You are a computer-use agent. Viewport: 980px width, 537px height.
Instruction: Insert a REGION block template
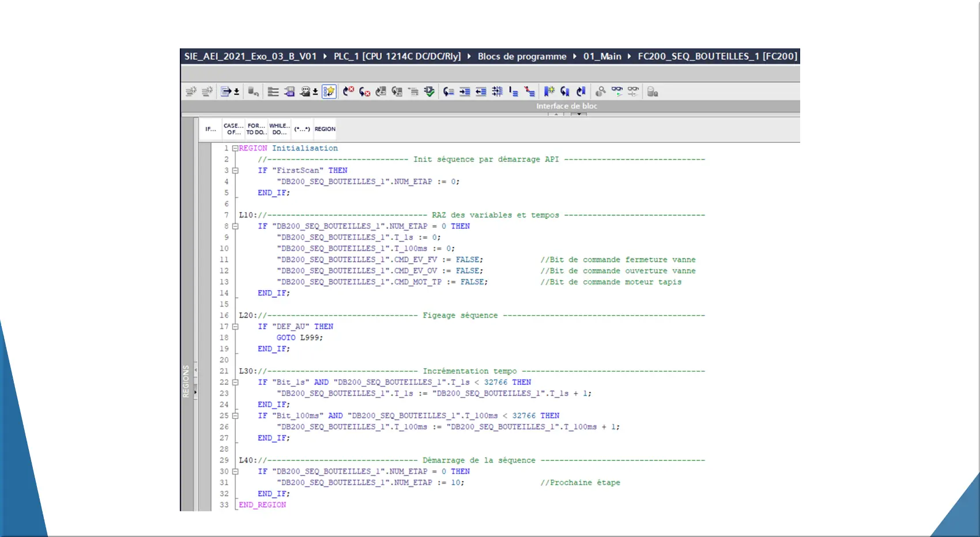coord(325,129)
